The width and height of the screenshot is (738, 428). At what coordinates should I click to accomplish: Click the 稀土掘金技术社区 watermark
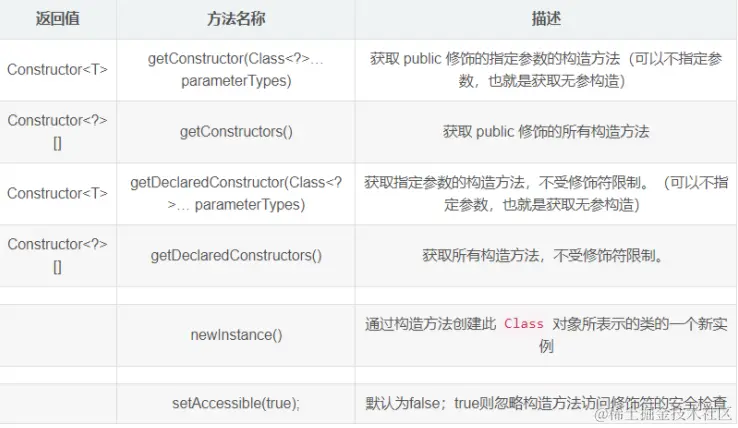pos(665,412)
